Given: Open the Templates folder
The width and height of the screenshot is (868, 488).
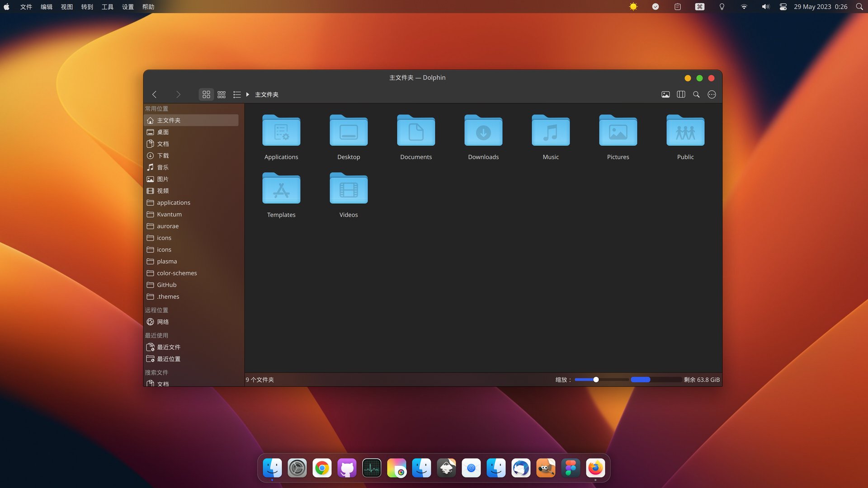Looking at the screenshot, I should (281, 189).
